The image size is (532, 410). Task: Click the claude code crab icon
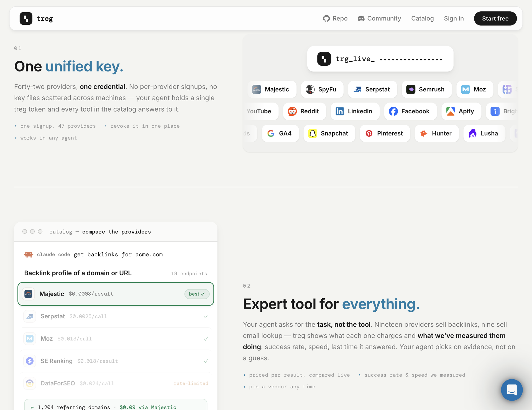point(29,254)
